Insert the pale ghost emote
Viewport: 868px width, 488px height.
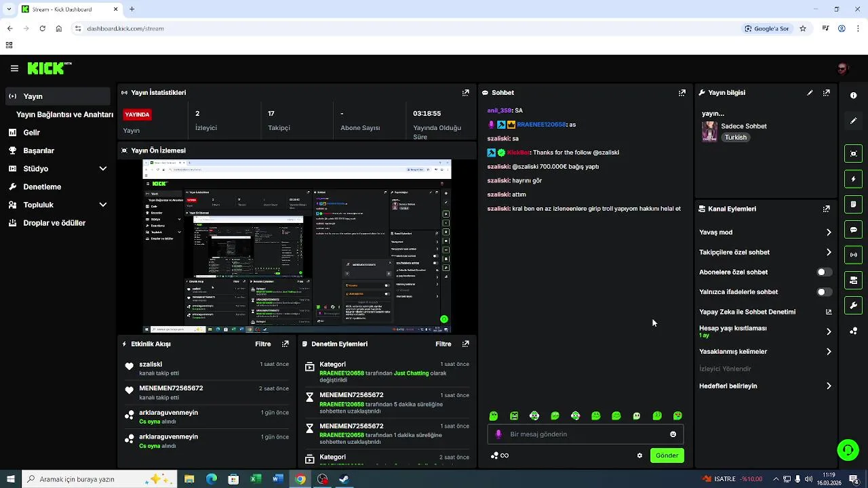click(x=637, y=415)
